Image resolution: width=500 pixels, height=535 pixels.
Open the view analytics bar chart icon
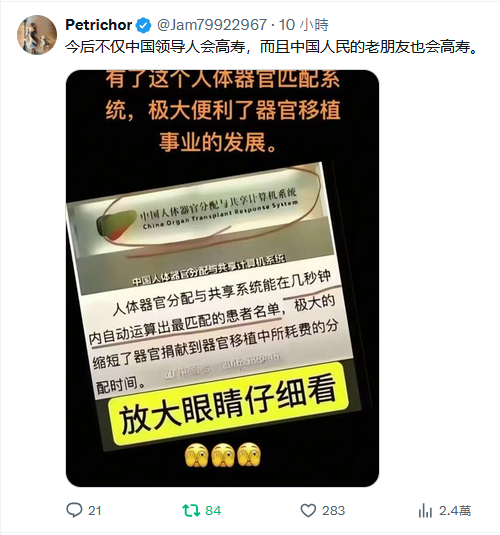click(425, 510)
